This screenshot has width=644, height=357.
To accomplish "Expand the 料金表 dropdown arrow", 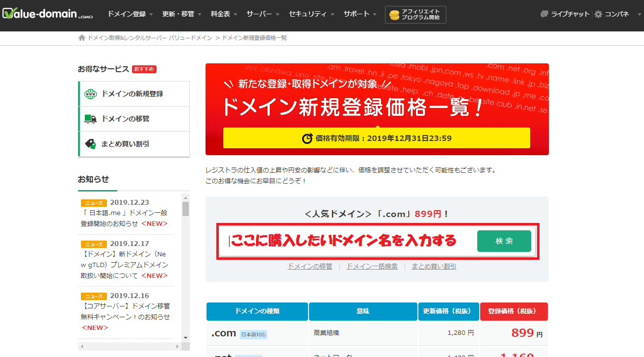I will (x=235, y=15).
